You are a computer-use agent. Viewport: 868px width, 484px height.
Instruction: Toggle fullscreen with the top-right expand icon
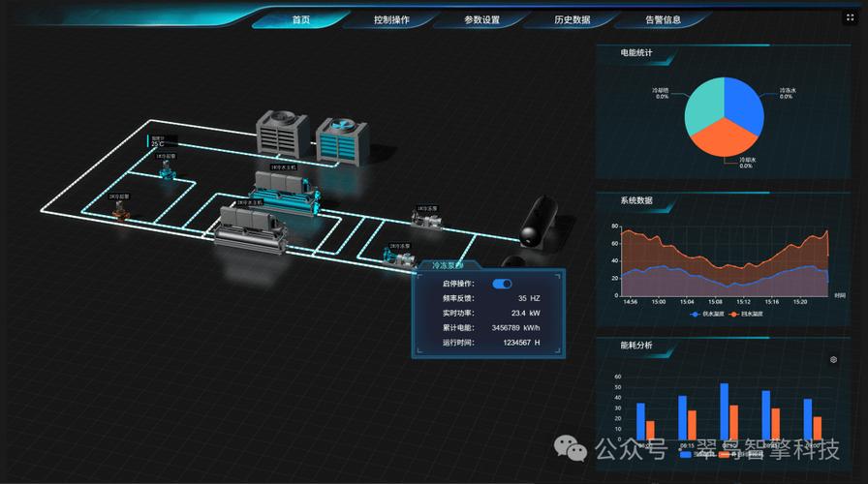click(850, 17)
